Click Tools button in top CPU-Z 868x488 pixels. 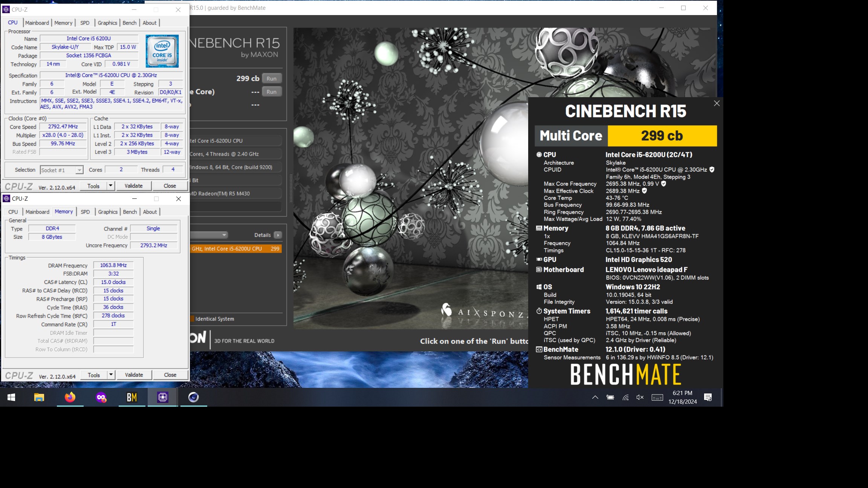(93, 186)
